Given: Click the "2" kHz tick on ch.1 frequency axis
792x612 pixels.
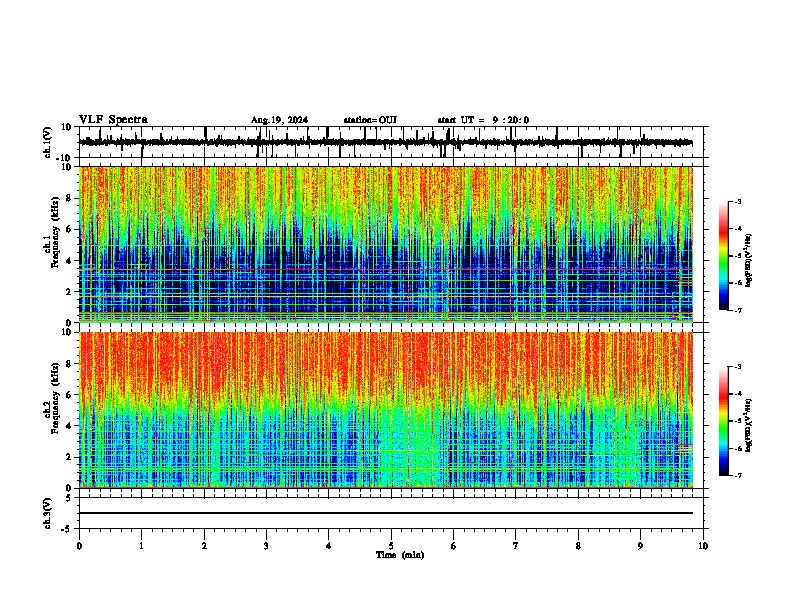Looking at the screenshot, I should tap(70, 292).
